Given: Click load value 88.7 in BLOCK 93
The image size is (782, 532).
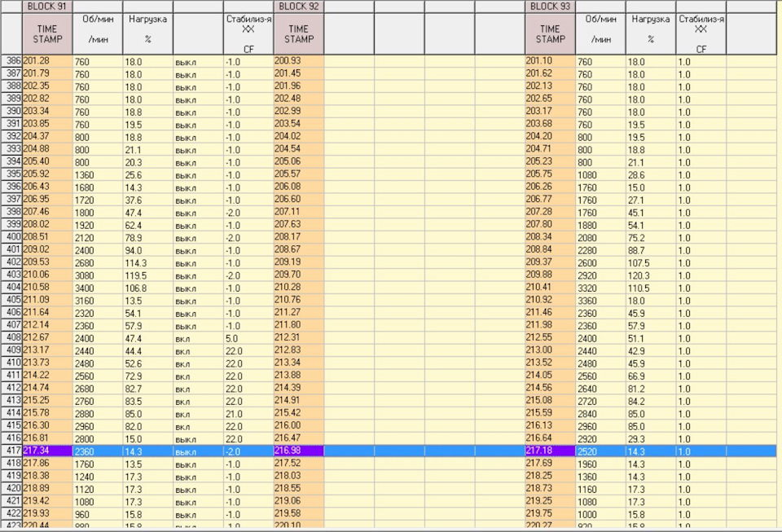Looking at the screenshot, I should (650, 251).
